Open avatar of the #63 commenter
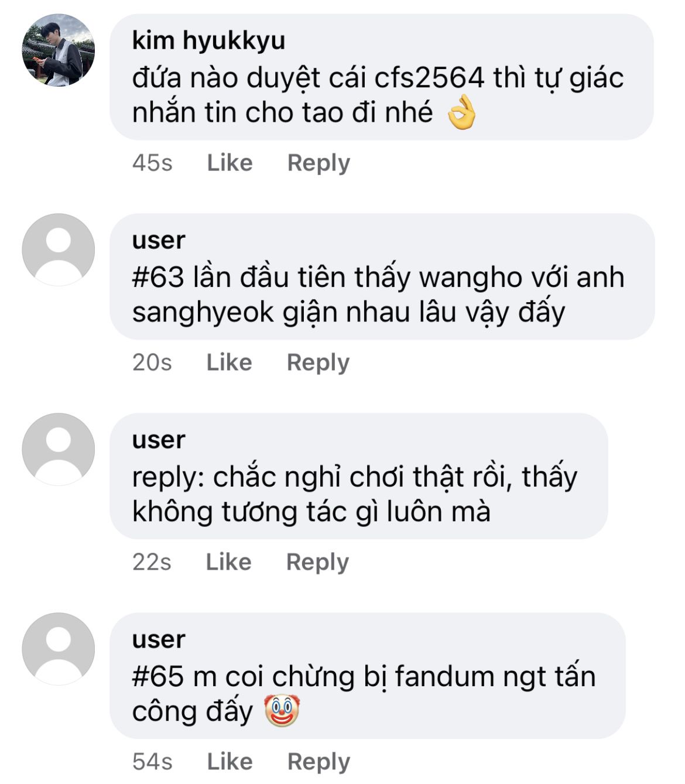Viewport: 685px width, 784px height. click(58, 249)
